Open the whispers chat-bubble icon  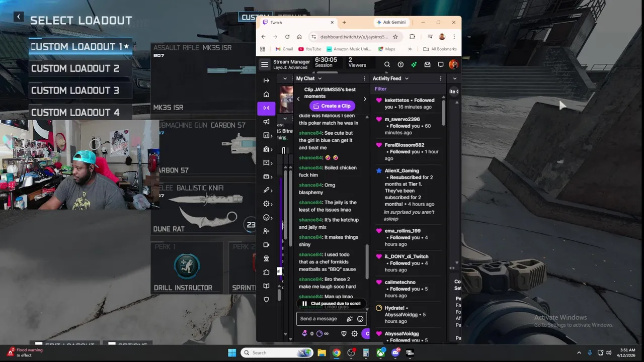point(441,64)
